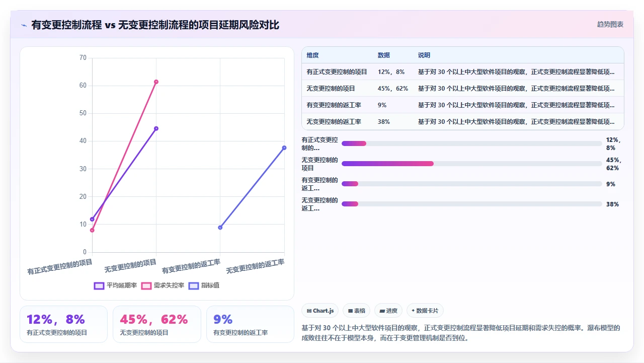Click the 指标值 data point near 9
The height and width of the screenshot is (363, 644).
pos(220,228)
